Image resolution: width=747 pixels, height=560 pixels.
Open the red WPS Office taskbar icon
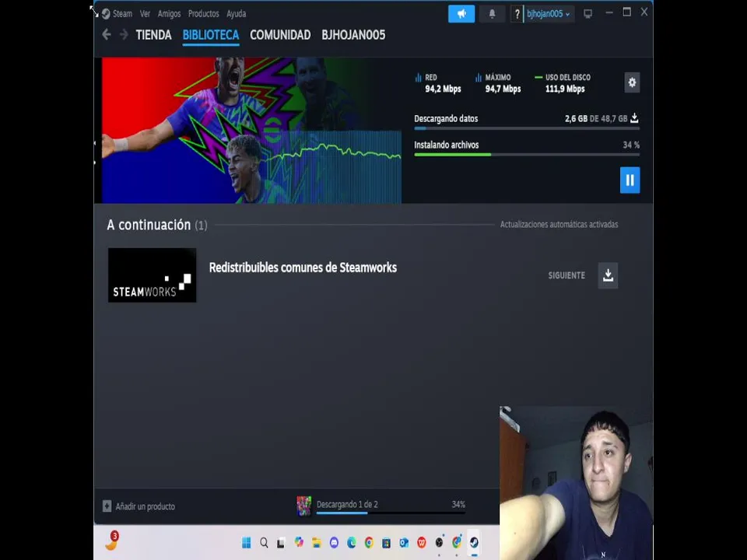coord(422,542)
